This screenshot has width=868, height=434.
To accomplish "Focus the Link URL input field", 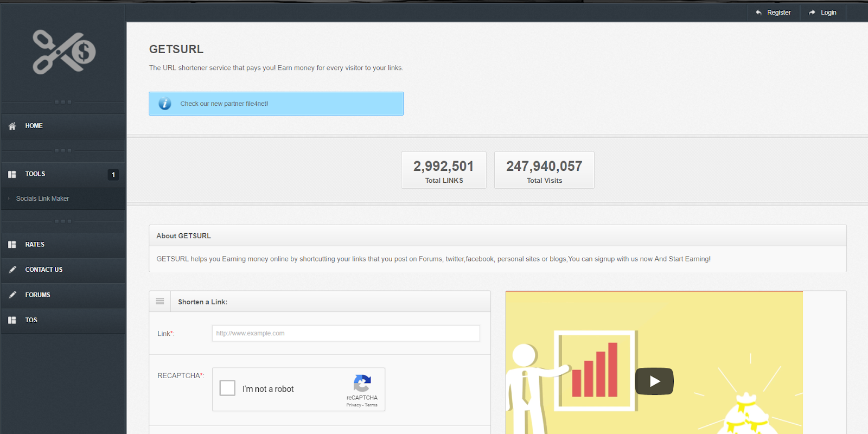I will tap(346, 334).
